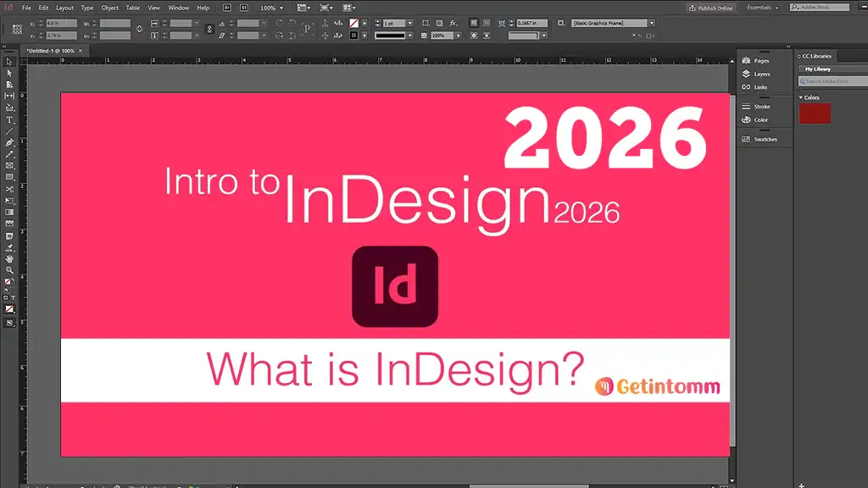Click the stroke color swatch in Control panel
This screenshot has height=488, width=868.
pyautogui.click(x=353, y=36)
